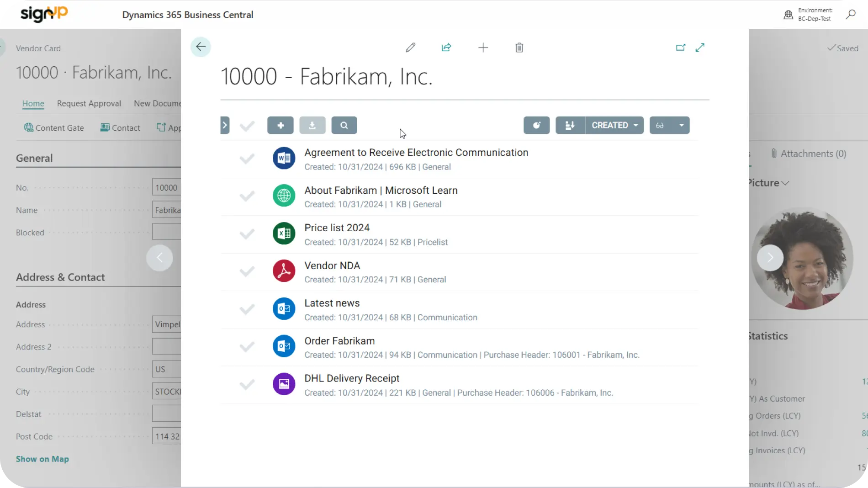Open the image icon for DHL Delivery Receipt
868x488 pixels.
284,384
